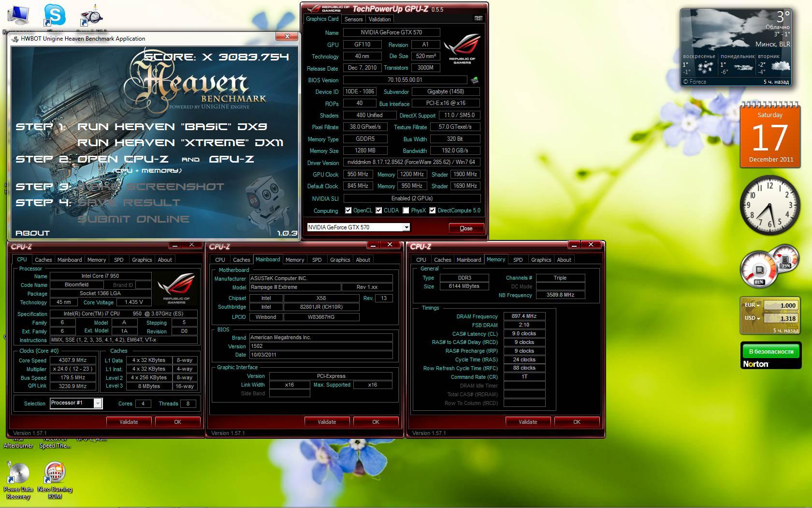The width and height of the screenshot is (812, 508).
Task: Click the NVIDIA SLI Enabled (2 GPUs) field
Action: coord(412,198)
